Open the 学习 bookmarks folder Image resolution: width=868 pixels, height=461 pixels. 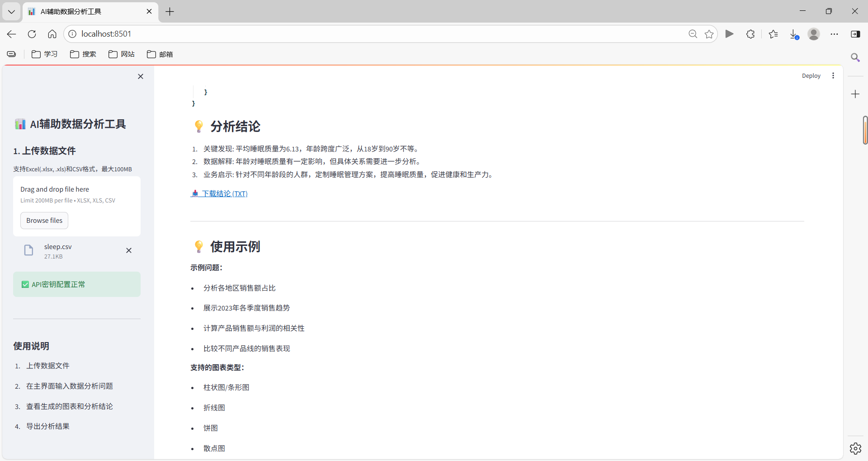[x=44, y=54]
